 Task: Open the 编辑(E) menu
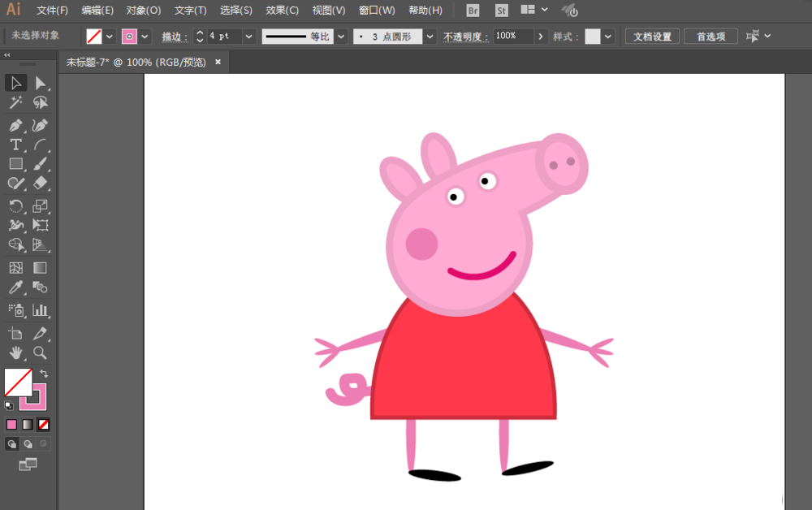pyautogui.click(x=97, y=11)
